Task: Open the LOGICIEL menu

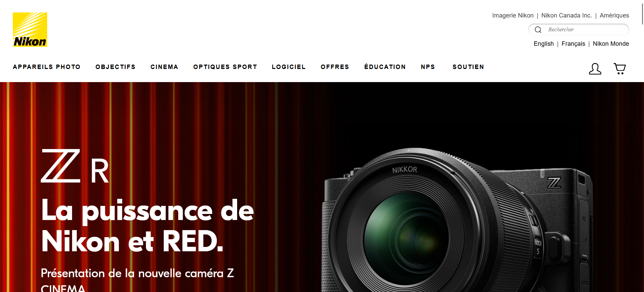Action: tap(289, 67)
